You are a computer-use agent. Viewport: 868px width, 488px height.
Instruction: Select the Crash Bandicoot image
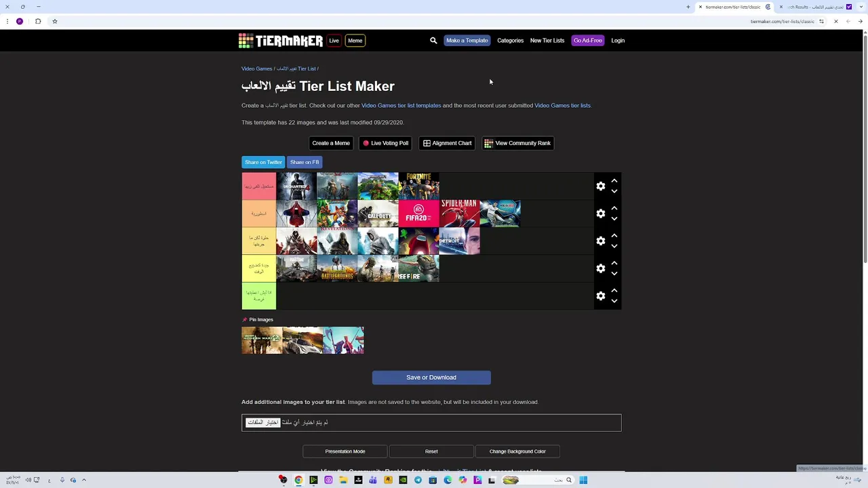click(x=337, y=213)
